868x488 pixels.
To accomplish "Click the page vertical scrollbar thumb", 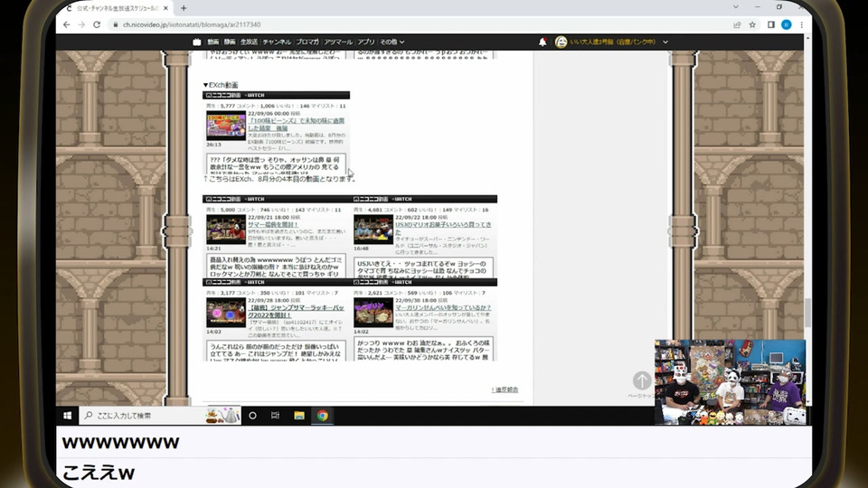I will [807, 313].
